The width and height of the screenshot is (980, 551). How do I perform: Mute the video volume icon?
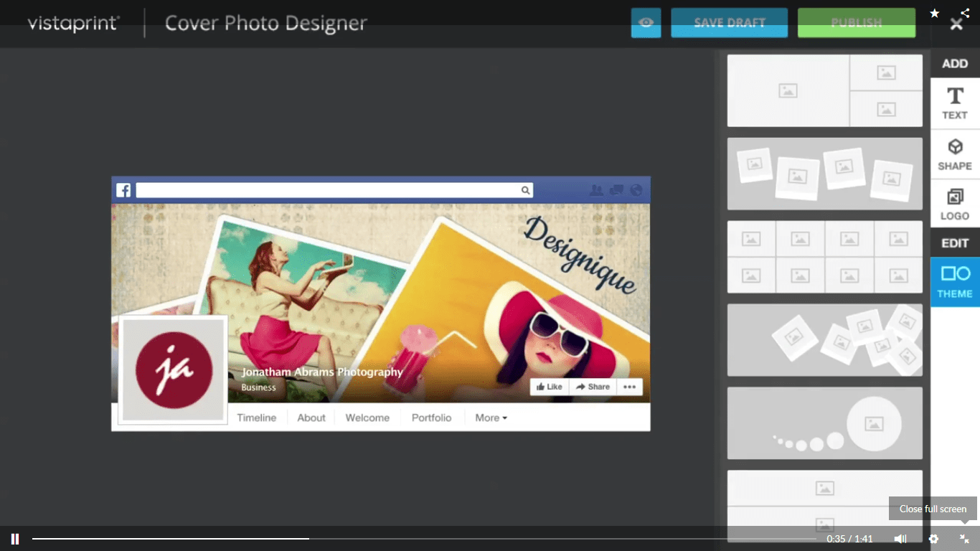click(900, 539)
